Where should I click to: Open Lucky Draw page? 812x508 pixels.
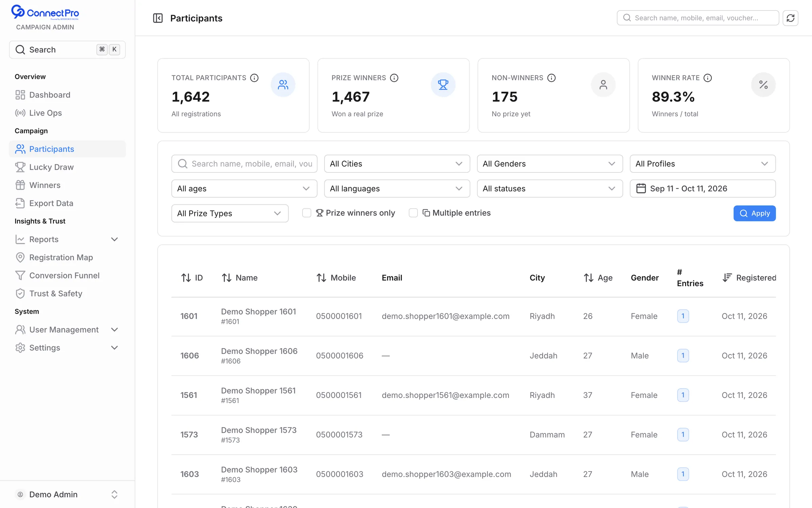(x=67, y=167)
